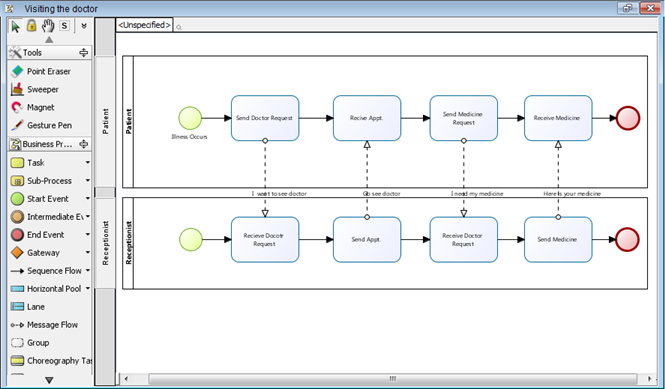Click the S toolbar button

coord(64,26)
